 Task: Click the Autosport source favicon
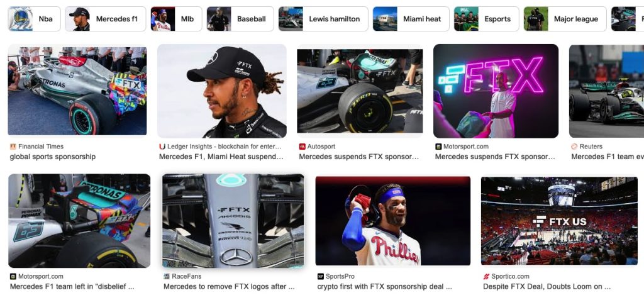coord(303,147)
